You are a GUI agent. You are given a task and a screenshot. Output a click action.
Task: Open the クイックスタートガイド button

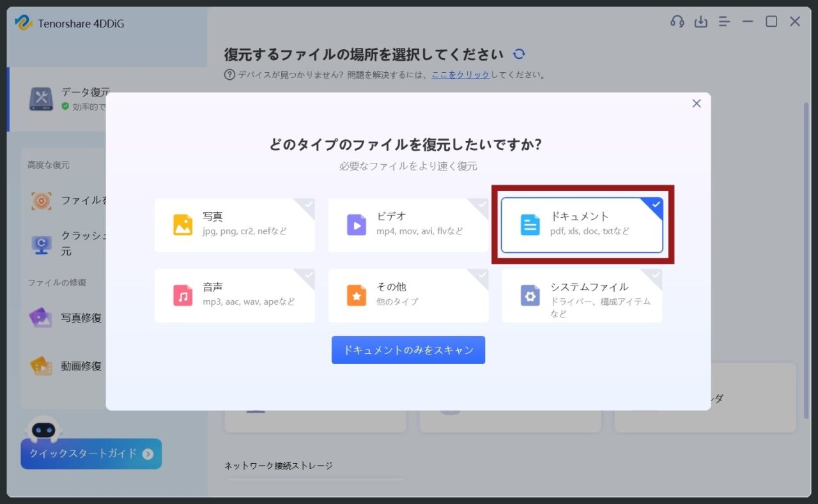click(91, 454)
